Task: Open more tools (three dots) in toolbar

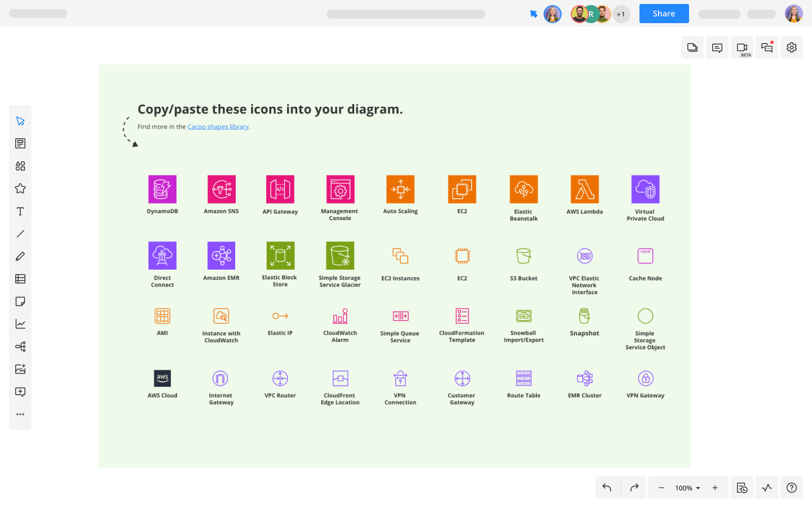Action: (x=20, y=414)
